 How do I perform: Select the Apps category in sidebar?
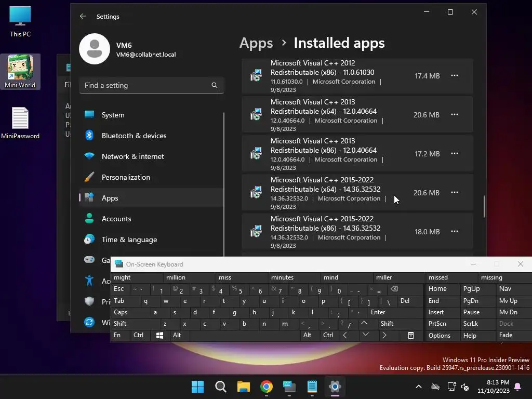pos(151,198)
